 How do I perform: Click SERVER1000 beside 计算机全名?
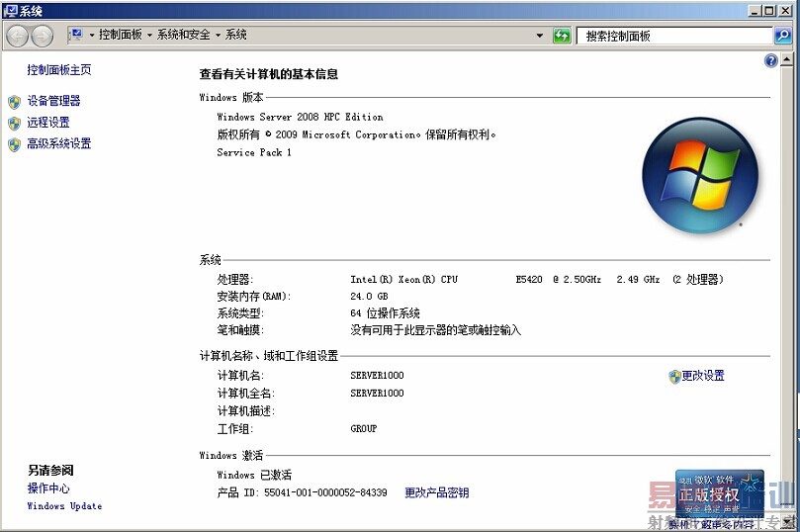377,394
